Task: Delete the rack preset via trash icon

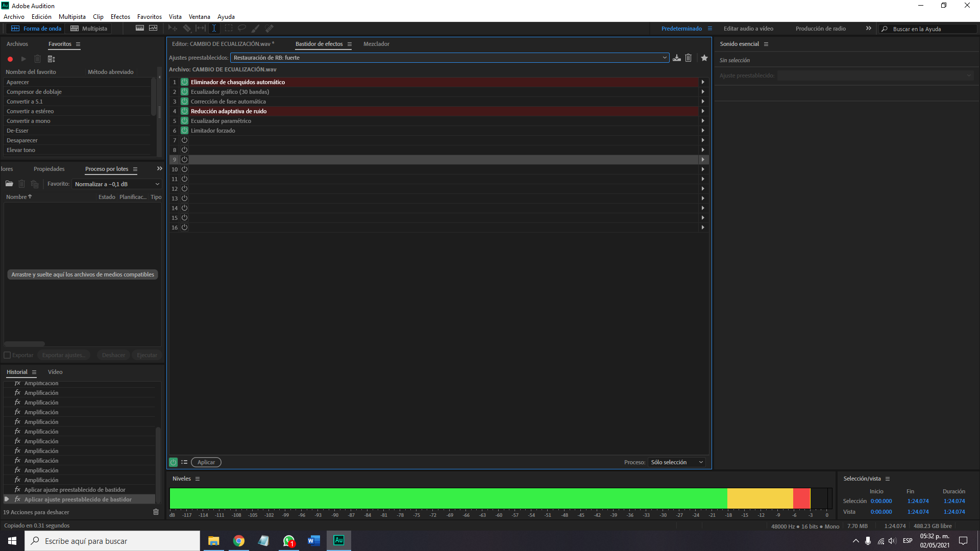Action: coord(688,58)
